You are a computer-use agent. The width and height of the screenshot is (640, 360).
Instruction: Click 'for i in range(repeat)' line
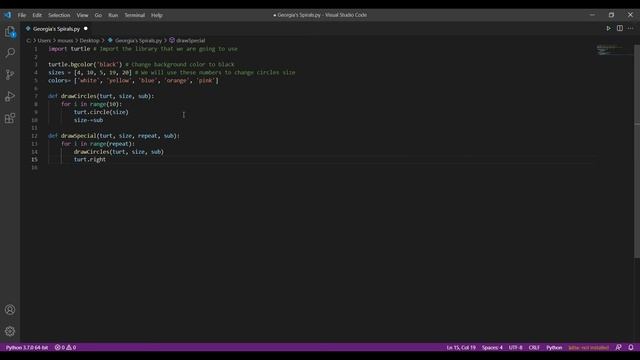pos(98,144)
